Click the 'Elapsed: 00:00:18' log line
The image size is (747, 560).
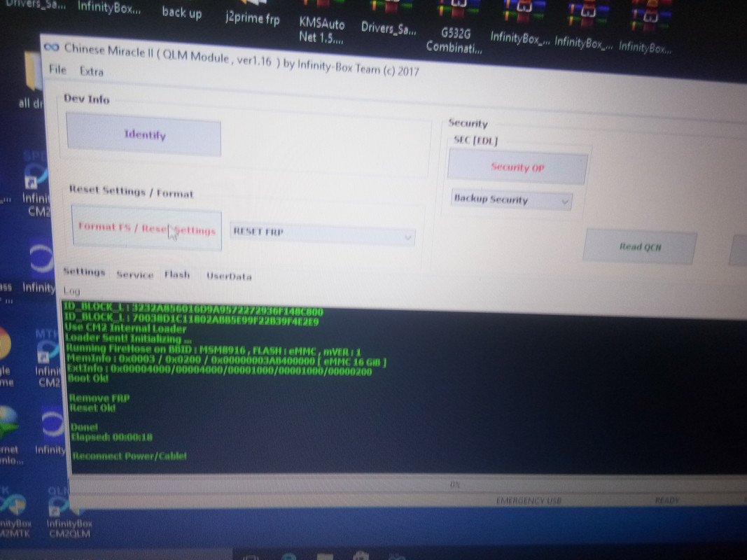click(x=111, y=437)
